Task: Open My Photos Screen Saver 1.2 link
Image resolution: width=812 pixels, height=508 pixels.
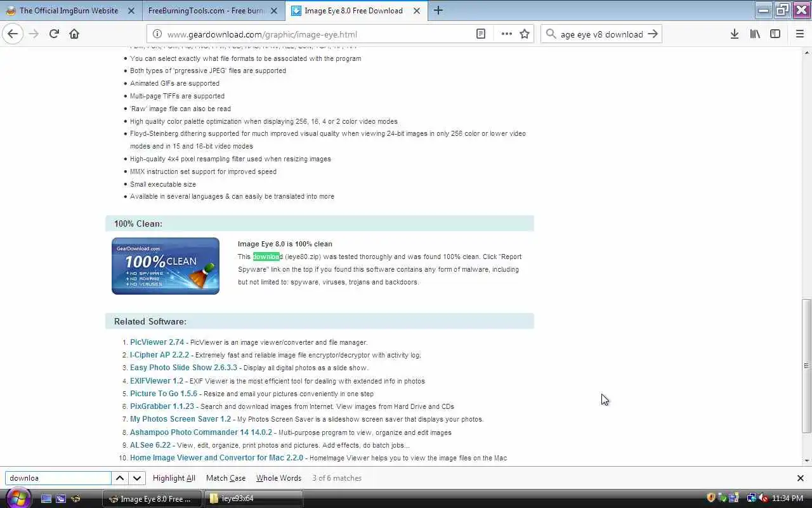Action: tap(180, 419)
